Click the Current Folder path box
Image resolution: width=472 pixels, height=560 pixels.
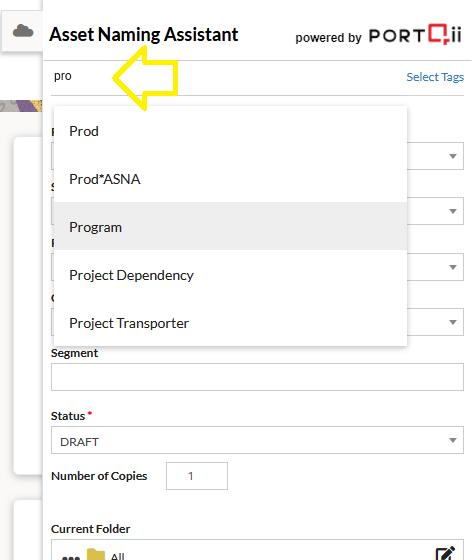click(x=257, y=550)
